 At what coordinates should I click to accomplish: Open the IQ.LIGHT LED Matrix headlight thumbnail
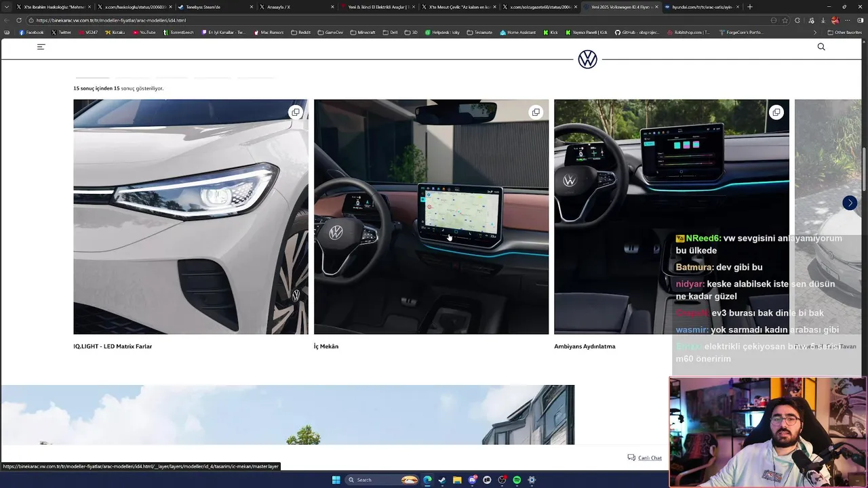[x=191, y=217]
